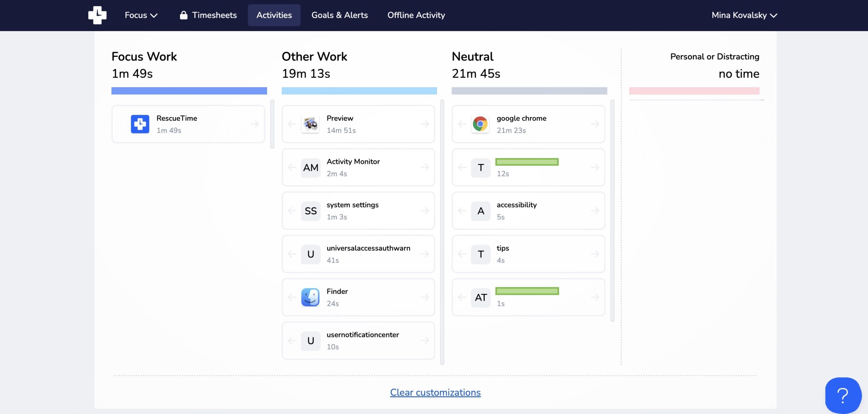Open the help question mark button
Screen dimensions: 868x414
(x=843, y=395)
